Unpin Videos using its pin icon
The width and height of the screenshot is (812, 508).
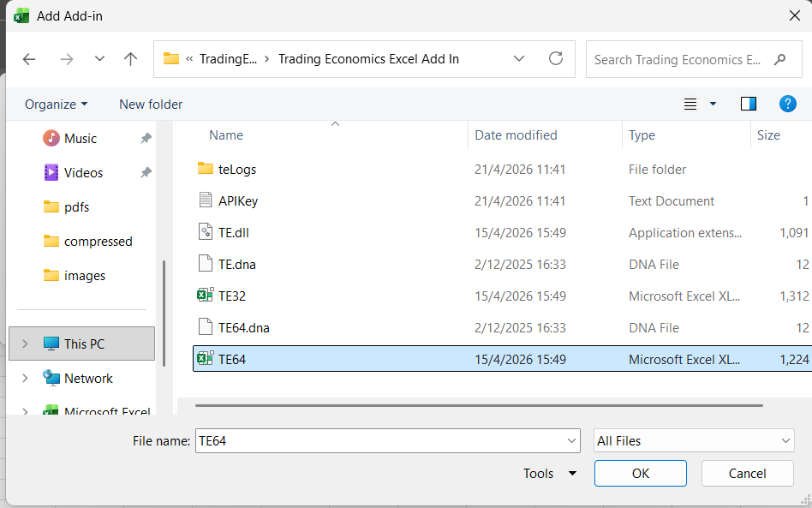pyautogui.click(x=146, y=172)
